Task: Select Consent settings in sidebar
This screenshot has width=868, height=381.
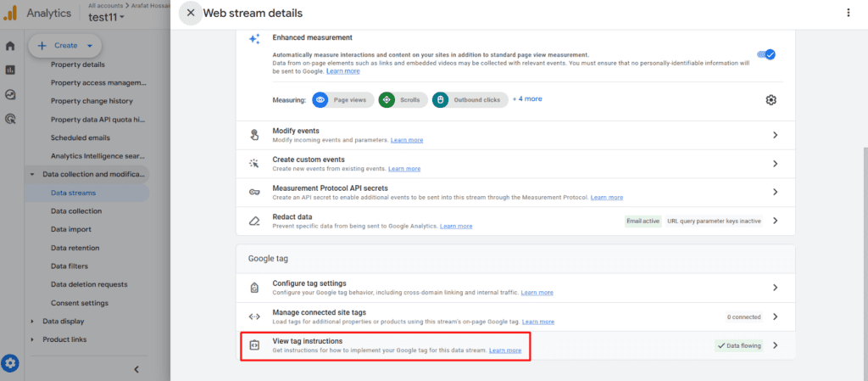Action: point(80,303)
